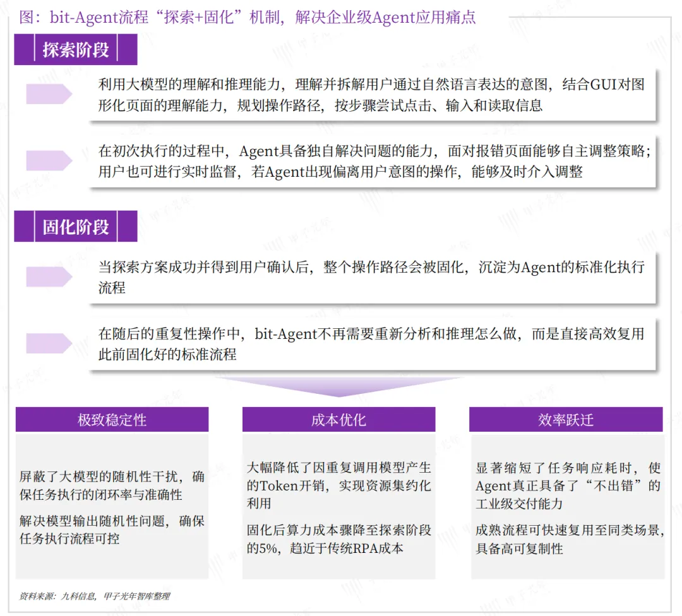Viewport: 682px width, 616px height.
Task: Click the paragraph 固化后算力成本骤降至探索阶段的5%
Action: 339,539
